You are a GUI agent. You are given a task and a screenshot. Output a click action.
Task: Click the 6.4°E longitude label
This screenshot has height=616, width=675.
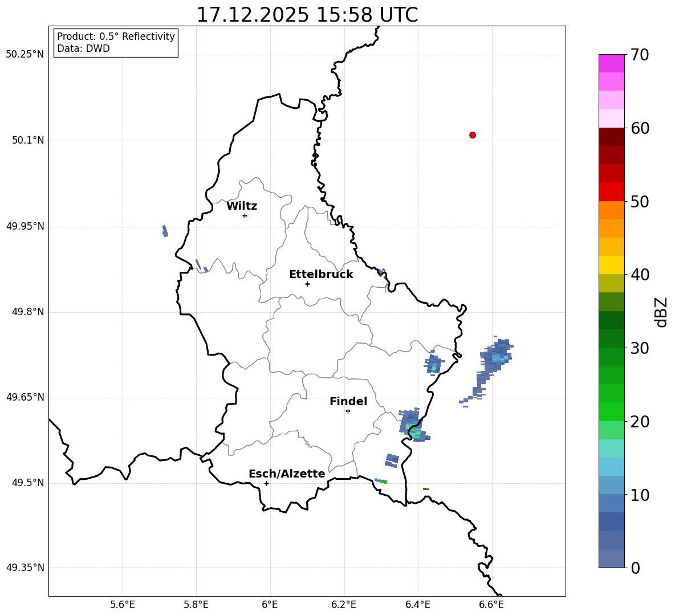coord(417,605)
